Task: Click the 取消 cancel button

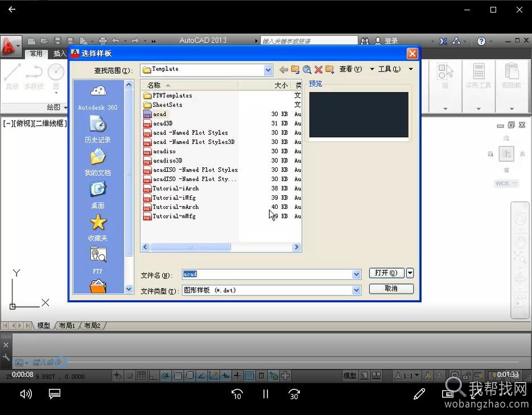Action: tap(391, 289)
